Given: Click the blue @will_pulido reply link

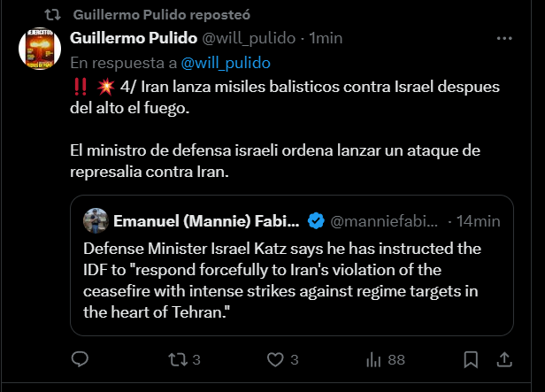Looking at the screenshot, I should [x=226, y=63].
